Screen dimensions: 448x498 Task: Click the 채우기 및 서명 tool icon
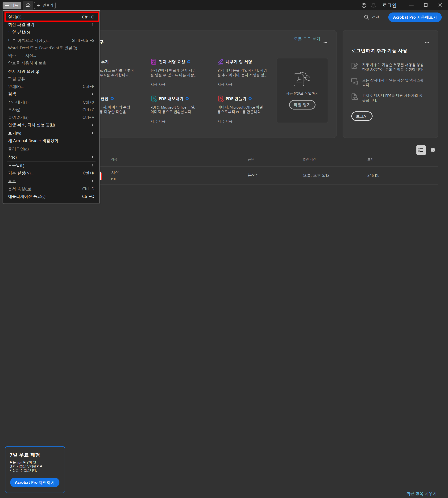point(220,62)
